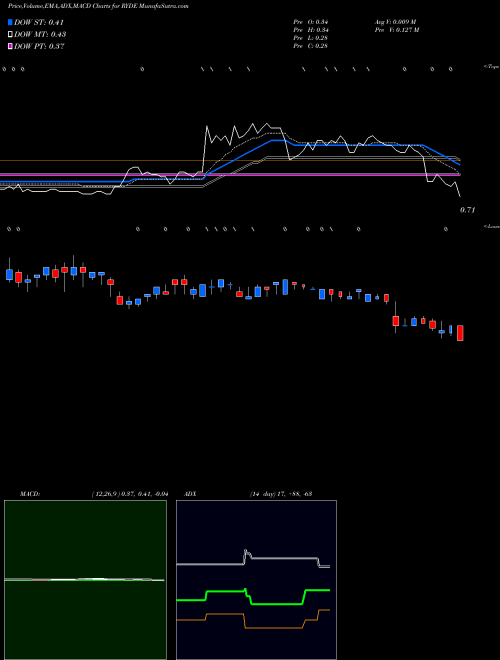Screen dimensions: 500x660
Task: Click the green line in ADX panel
Action: pyautogui.click(x=253, y=597)
